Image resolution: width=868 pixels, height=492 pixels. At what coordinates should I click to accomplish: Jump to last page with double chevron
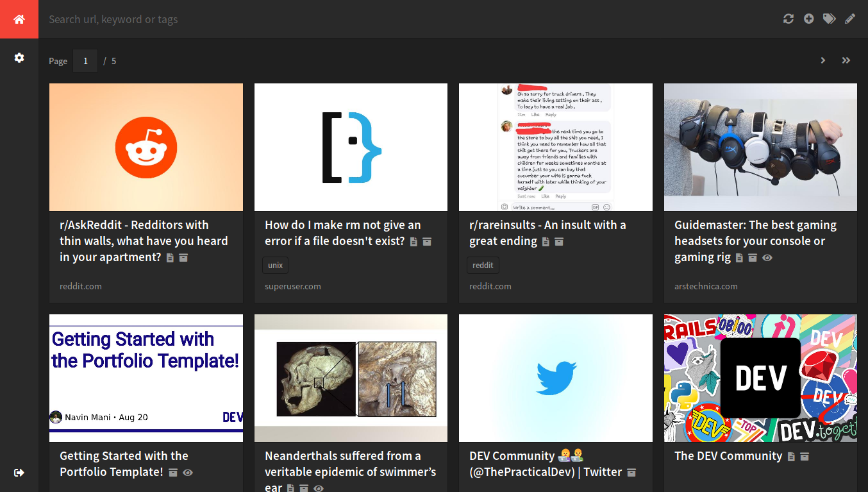pyautogui.click(x=846, y=60)
